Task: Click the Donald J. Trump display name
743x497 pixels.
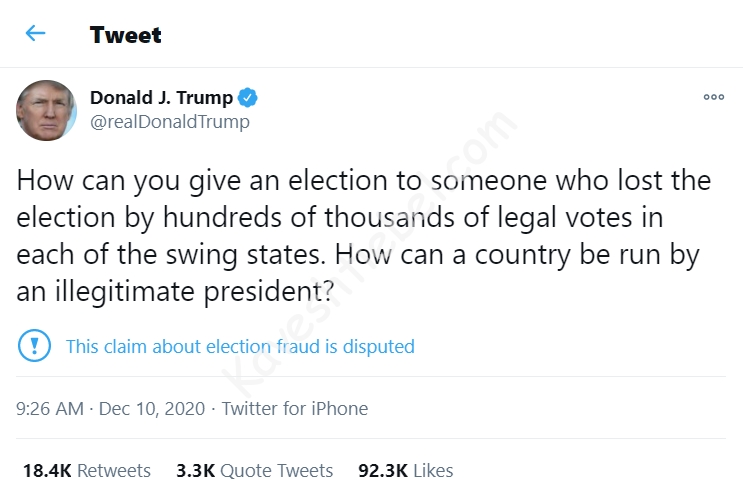Action: click(x=161, y=98)
